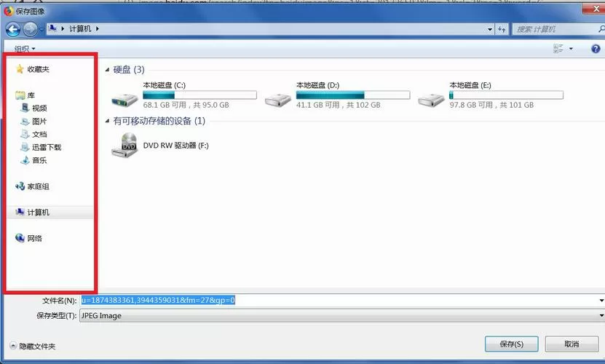Click the 有可移动存储的设备 (1) header text
Image resolution: width=605 pixels, height=364 pixels.
click(x=159, y=121)
